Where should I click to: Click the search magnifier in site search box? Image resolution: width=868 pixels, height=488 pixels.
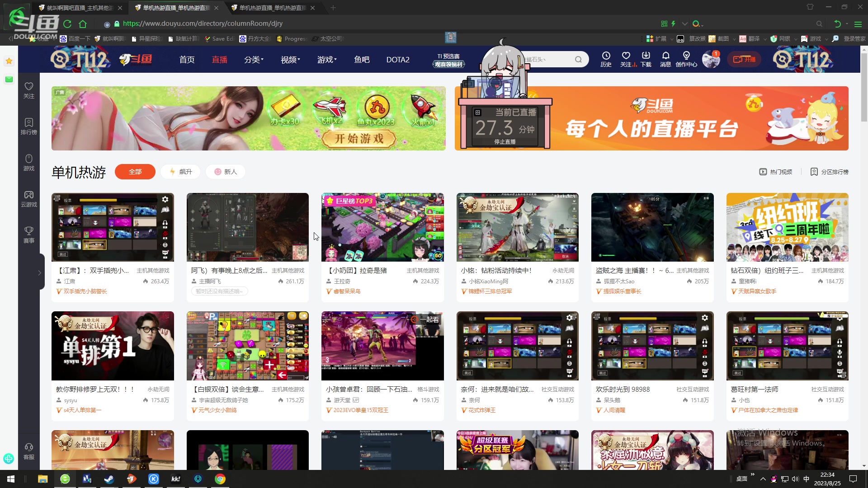[578, 60]
